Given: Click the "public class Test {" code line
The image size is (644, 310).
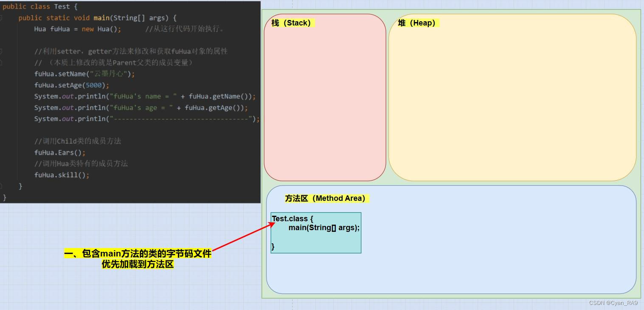Looking at the screenshot, I should [40, 7].
